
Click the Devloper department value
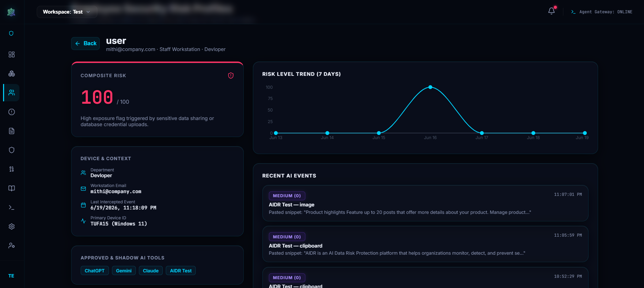coord(101,175)
